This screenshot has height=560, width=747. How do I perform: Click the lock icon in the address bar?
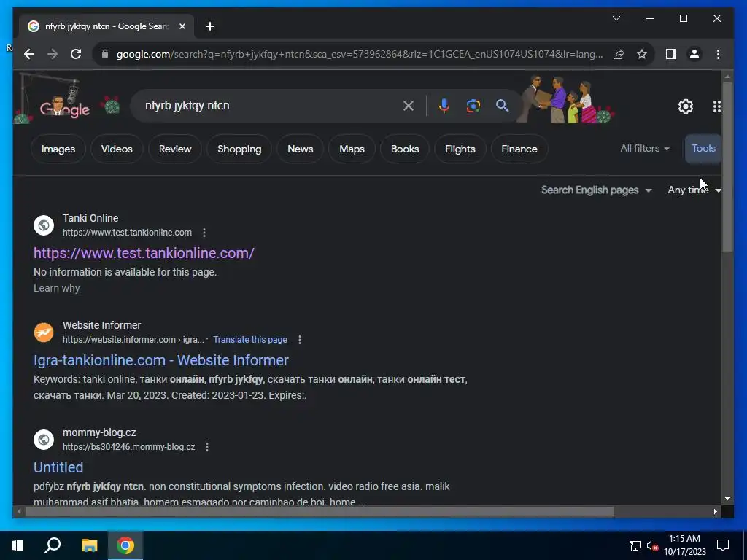click(105, 54)
